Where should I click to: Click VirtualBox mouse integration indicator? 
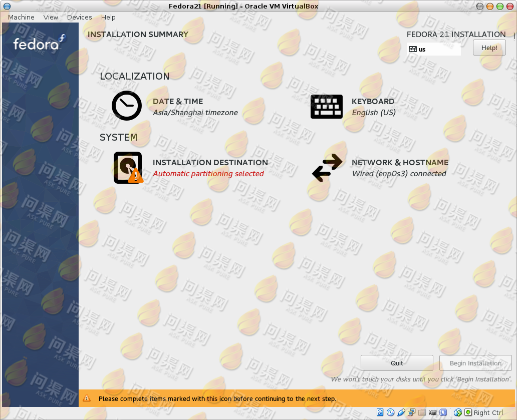(458, 412)
